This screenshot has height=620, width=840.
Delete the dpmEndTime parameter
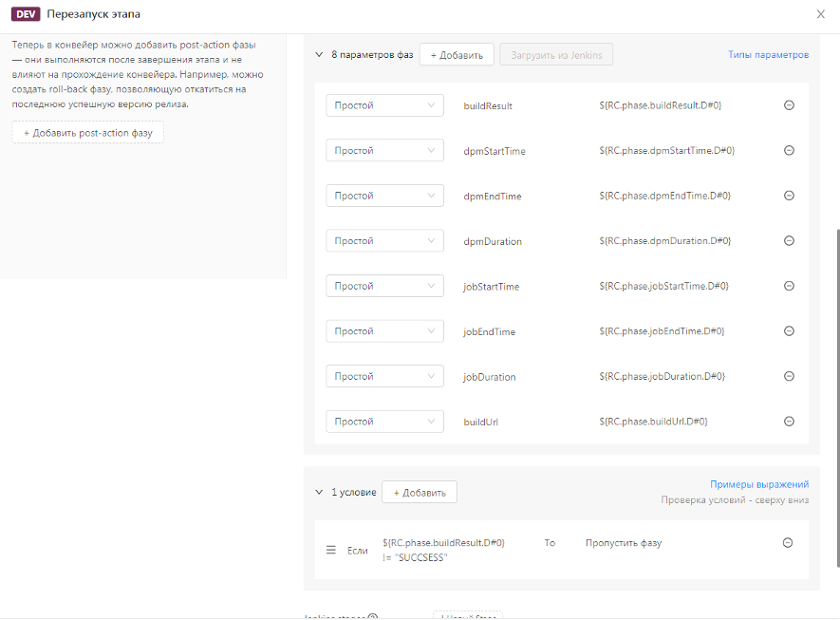pos(788,196)
